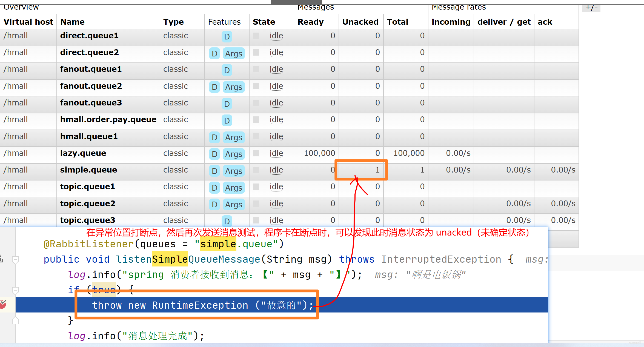Open the topic.queue2 queue link
644x347 pixels.
pyautogui.click(x=88, y=204)
